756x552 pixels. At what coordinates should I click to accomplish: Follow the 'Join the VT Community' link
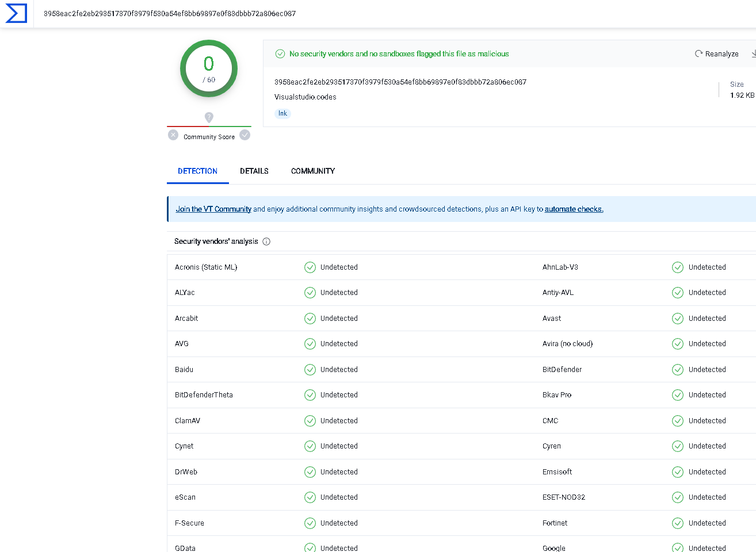[x=213, y=209]
